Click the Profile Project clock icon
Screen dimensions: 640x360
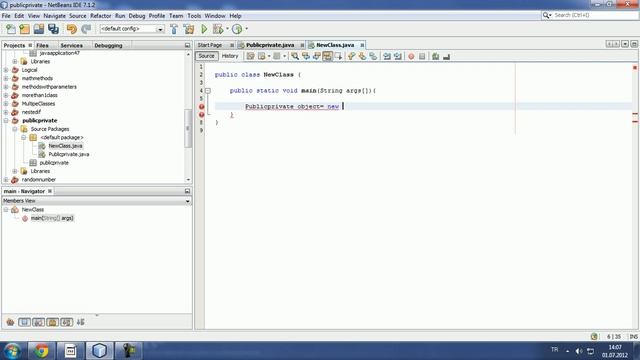click(x=237, y=29)
